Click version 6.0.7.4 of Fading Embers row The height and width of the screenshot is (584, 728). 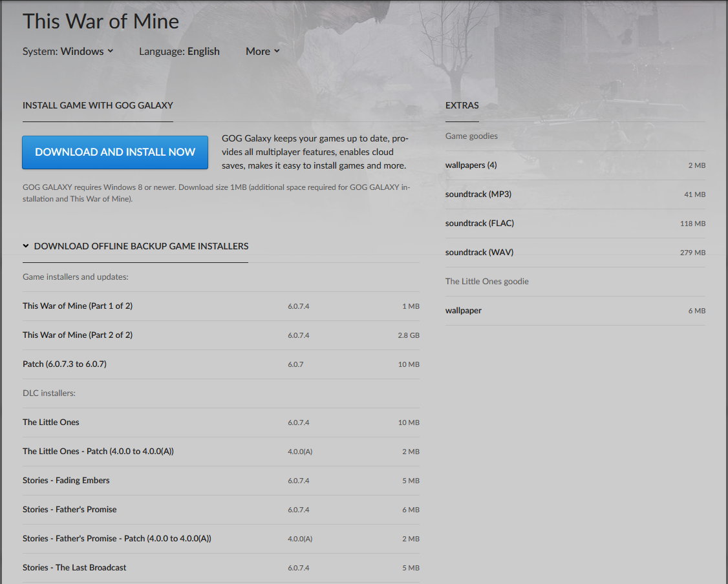tap(299, 481)
